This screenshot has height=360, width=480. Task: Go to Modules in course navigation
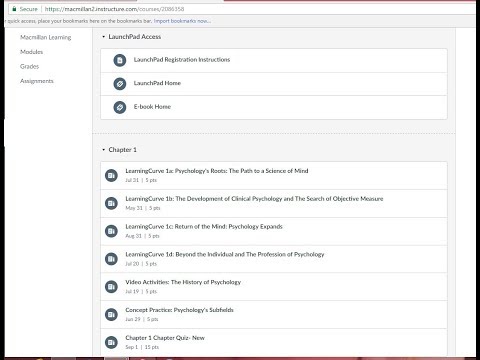[31, 52]
